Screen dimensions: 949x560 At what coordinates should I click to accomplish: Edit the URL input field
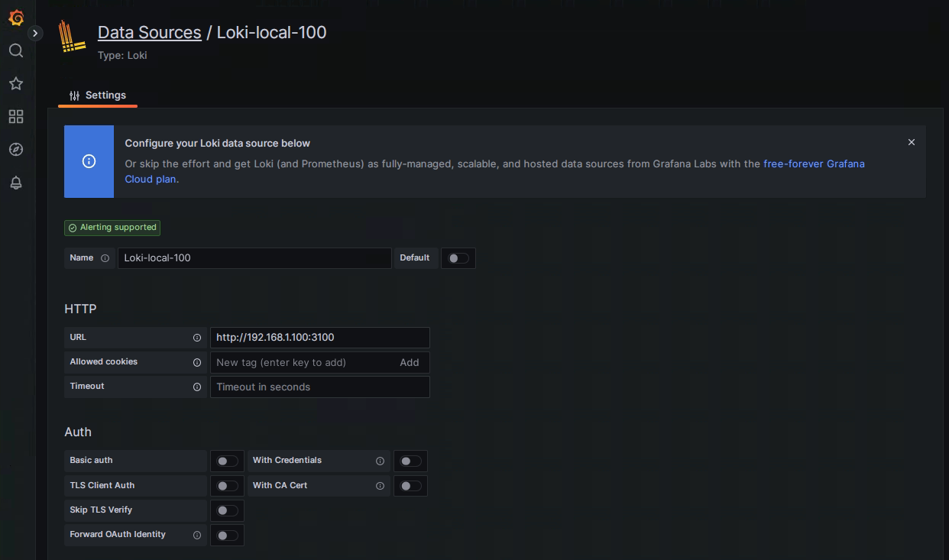(x=320, y=338)
